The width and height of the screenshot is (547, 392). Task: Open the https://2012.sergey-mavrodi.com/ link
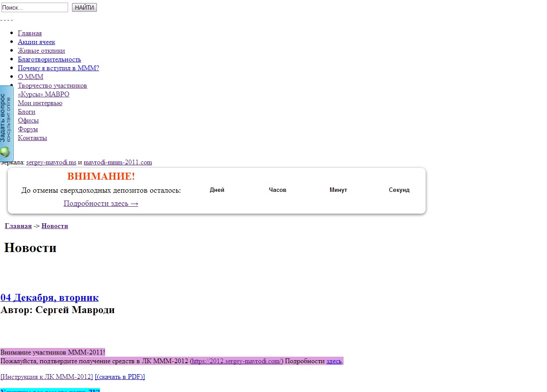pyautogui.click(x=237, y=361)
